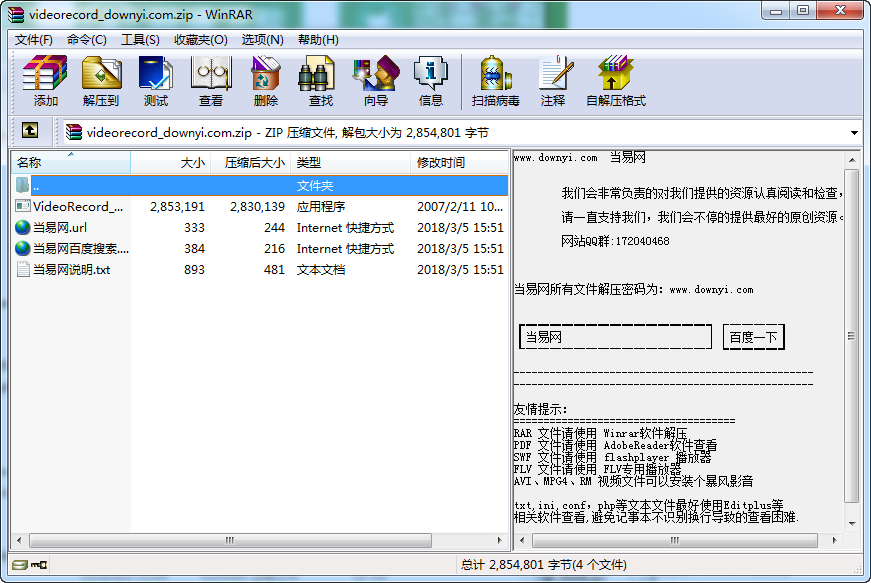Run 扫描病毒 (Virus Scan) tool

click(495, 80)
